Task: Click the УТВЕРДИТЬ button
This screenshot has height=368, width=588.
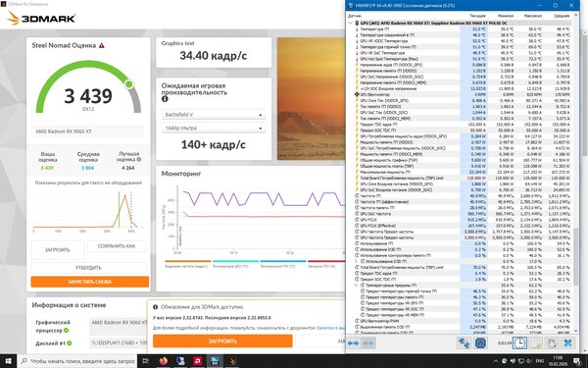Action: click(x=88, y=268)
